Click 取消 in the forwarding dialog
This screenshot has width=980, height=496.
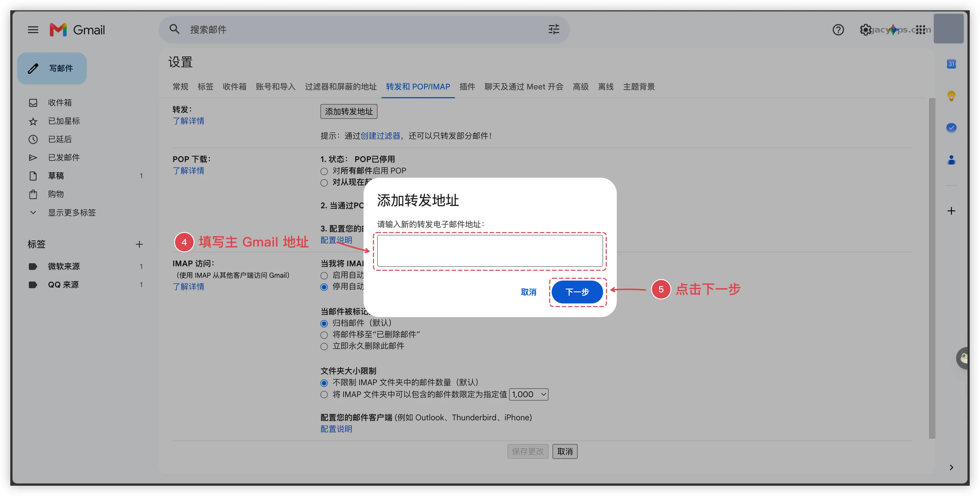[x=529, y=292]
